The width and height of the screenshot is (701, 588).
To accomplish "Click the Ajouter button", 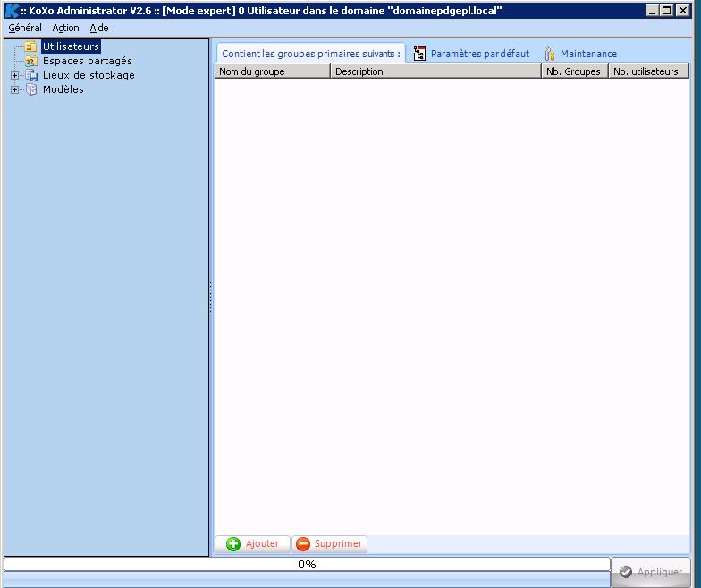I will [252, 543].
